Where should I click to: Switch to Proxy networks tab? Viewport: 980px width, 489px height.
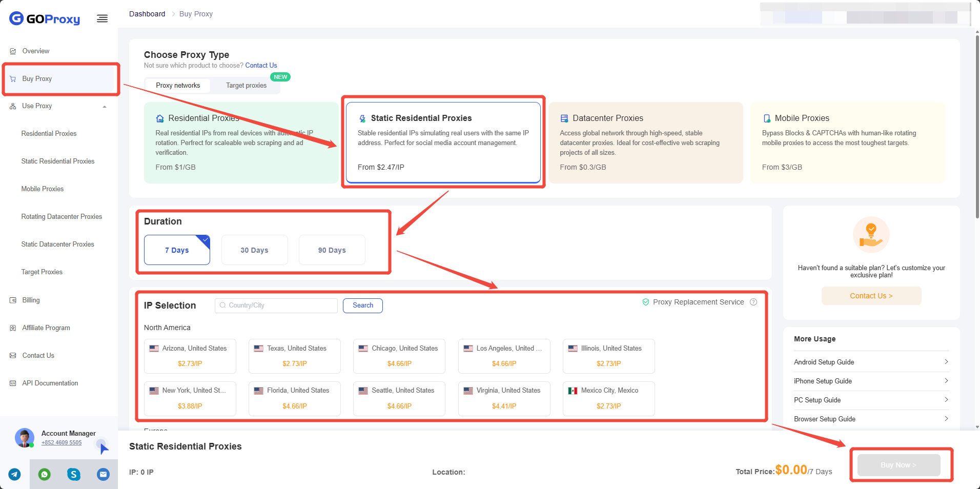178,86
